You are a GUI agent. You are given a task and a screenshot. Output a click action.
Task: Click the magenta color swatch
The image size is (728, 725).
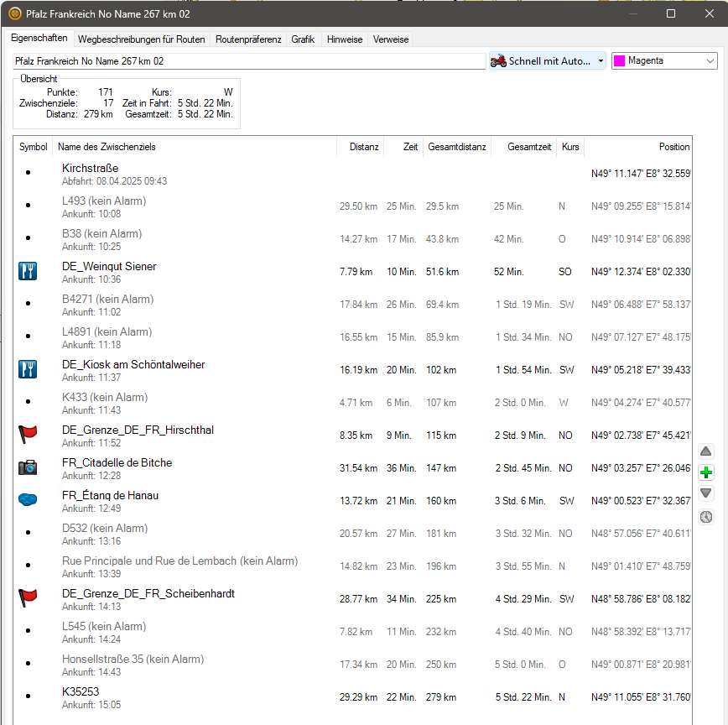(619, 61)
